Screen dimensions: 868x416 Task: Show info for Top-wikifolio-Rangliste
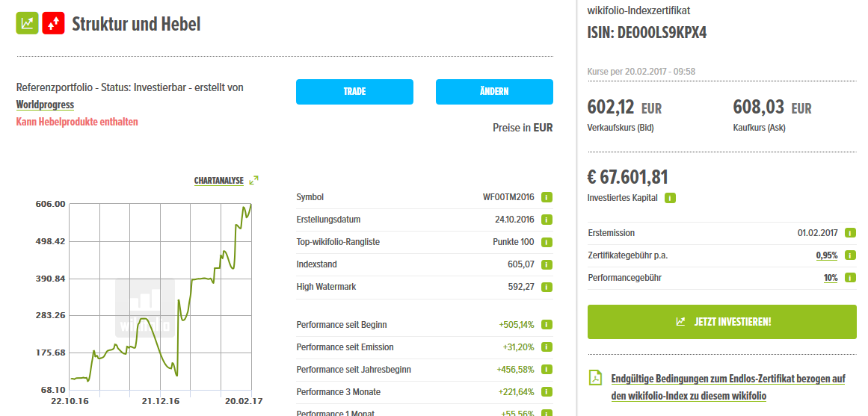(547, 243)
